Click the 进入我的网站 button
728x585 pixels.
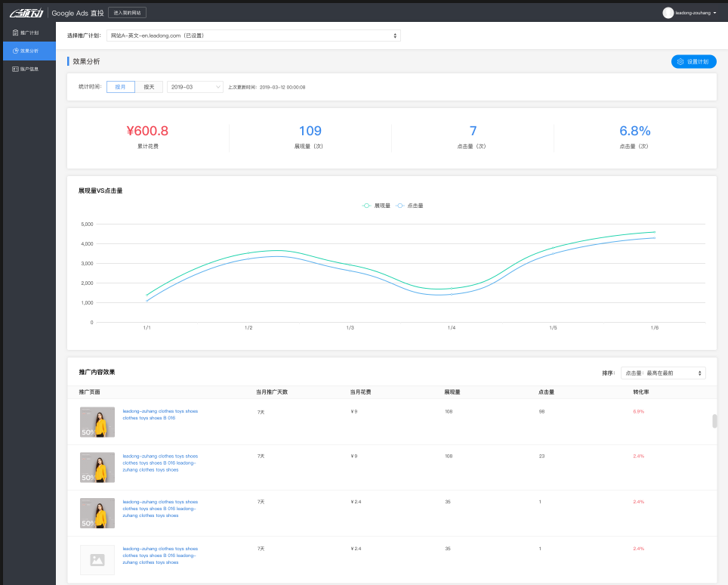pos(127,13)
